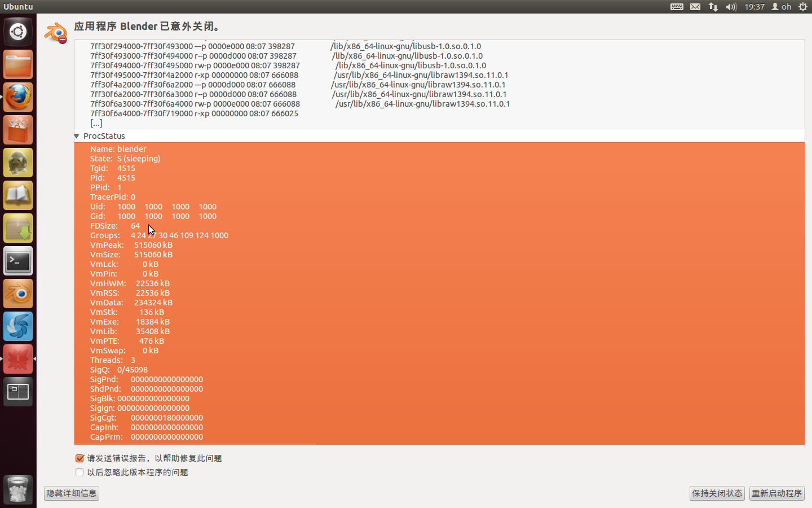Select the 'State: S (sleeping)' line

(x=125, y=159)
